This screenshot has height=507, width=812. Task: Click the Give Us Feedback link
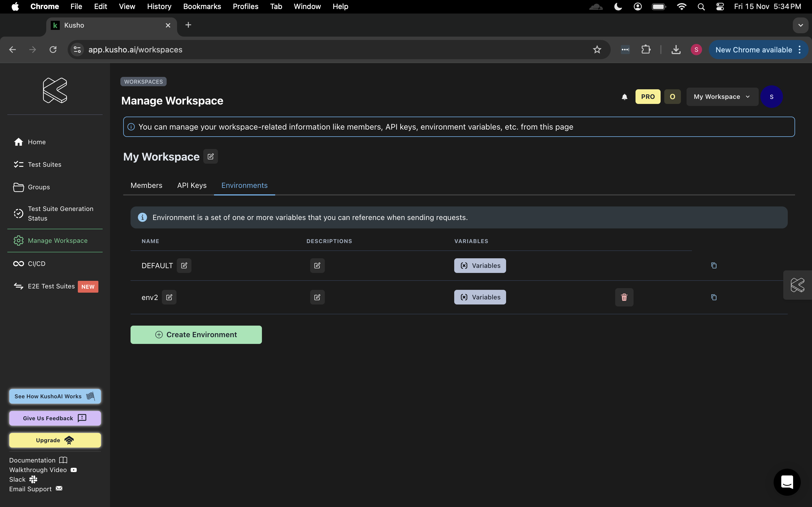point(54,418)
